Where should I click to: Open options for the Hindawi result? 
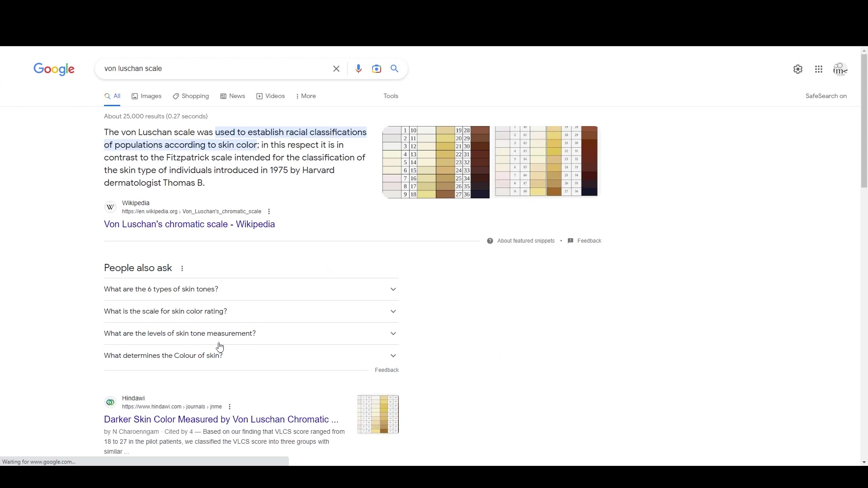coord(230,407)
